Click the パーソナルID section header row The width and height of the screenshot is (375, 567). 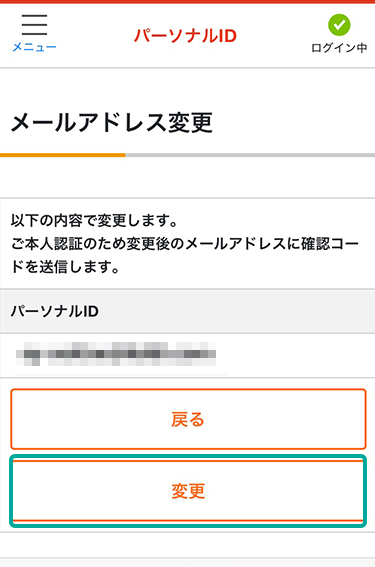(x=187, y=311)
